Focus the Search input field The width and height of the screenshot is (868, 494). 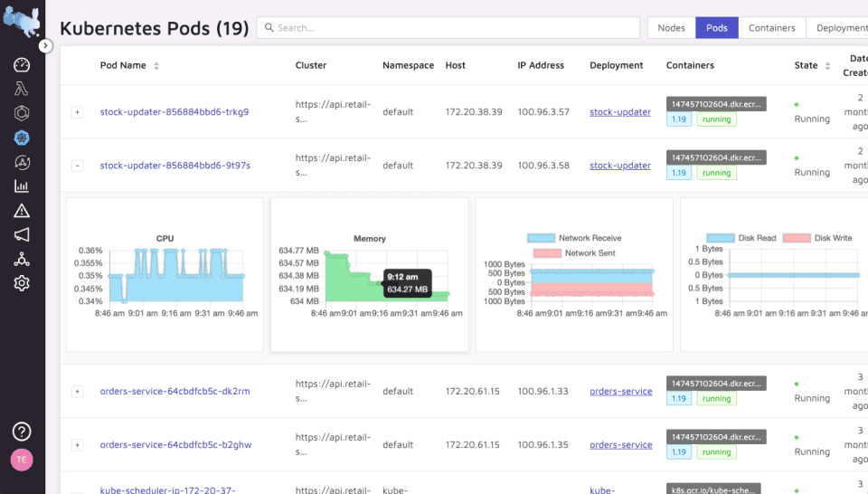pos(448,28)
